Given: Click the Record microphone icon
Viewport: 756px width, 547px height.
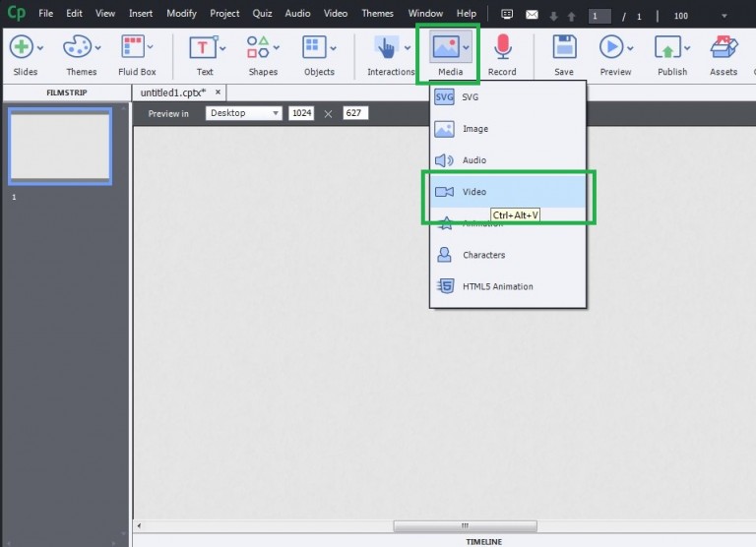Looking at the screenshot, I should (x=503, y=47).
